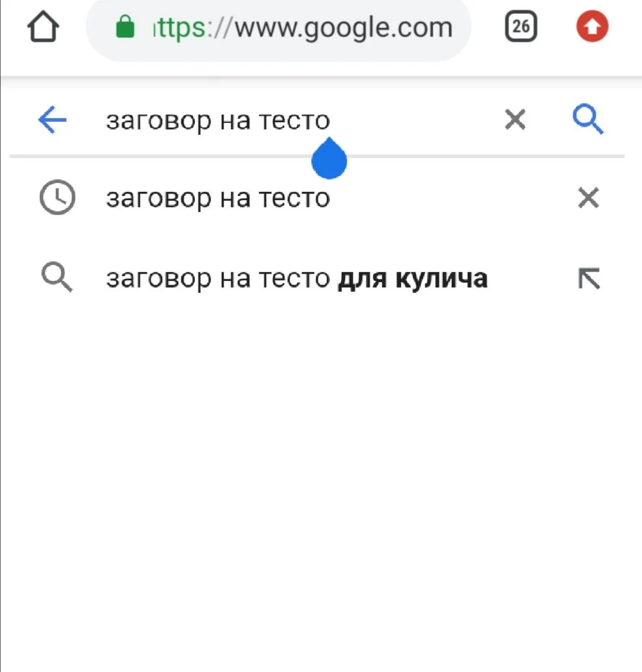This screenshot has width=642, height=672.
Task: Click the bold для кулича completion text
Action: (x=413, y=278)
